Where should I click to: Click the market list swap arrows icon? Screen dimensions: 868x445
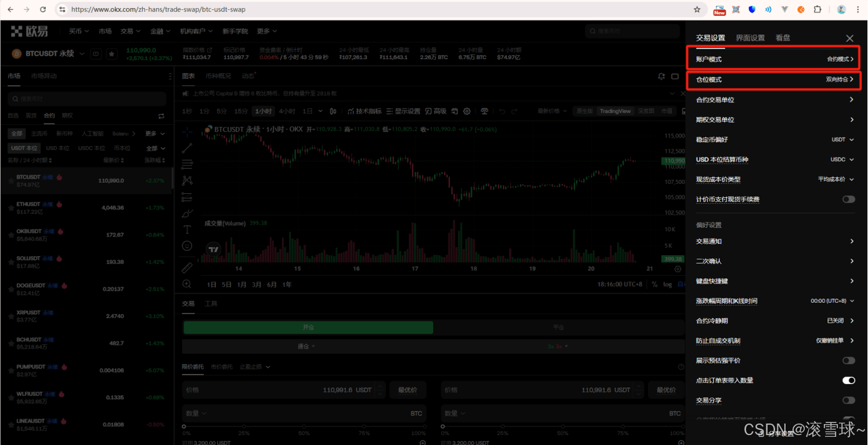(161, 116)
